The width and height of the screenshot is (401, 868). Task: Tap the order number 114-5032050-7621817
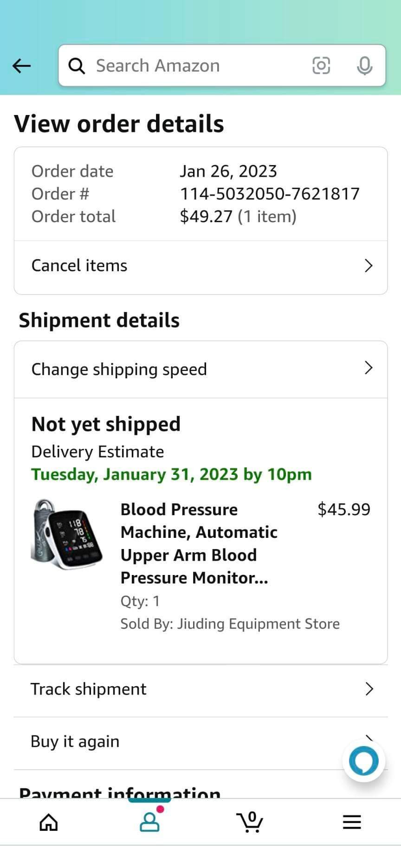(270, 194)
